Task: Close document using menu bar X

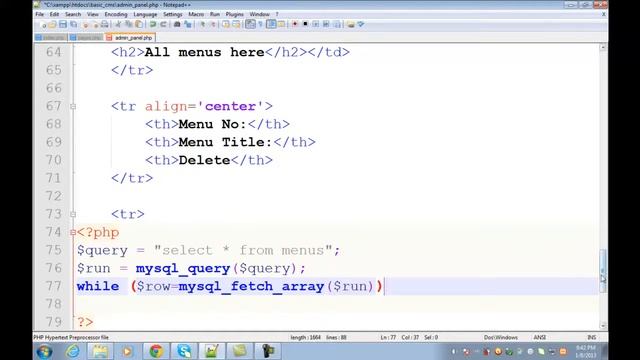Action: (x=604, y=14)
